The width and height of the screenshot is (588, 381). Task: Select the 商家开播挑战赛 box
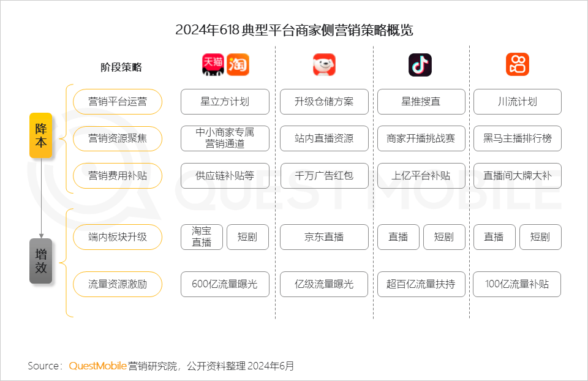pos(421,138)
